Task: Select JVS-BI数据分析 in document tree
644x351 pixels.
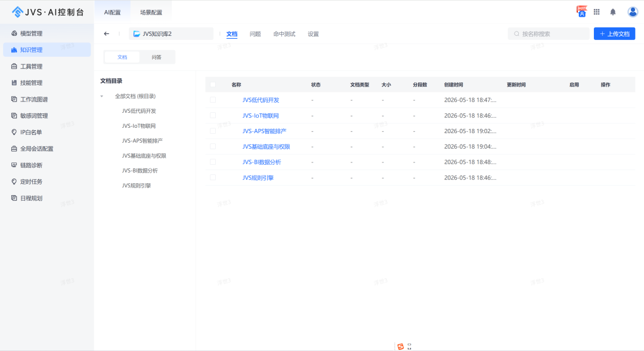Action: pyautogui.click(x=140, y=171)
